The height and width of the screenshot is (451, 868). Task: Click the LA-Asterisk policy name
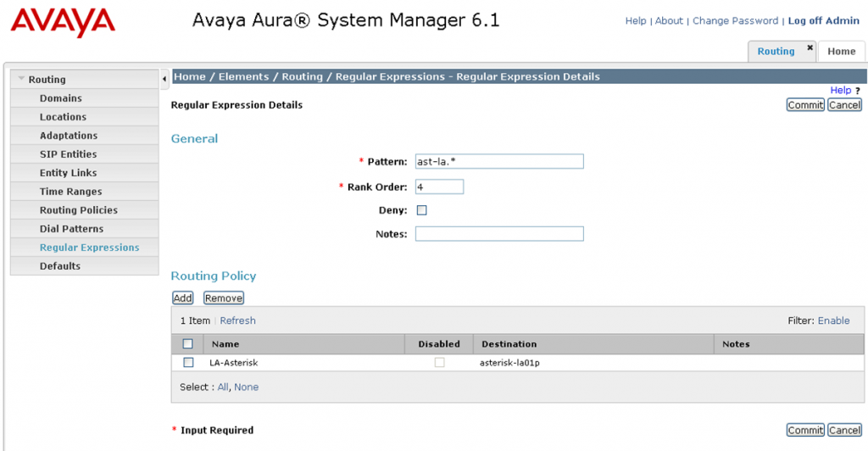click(x=234, y=363)
